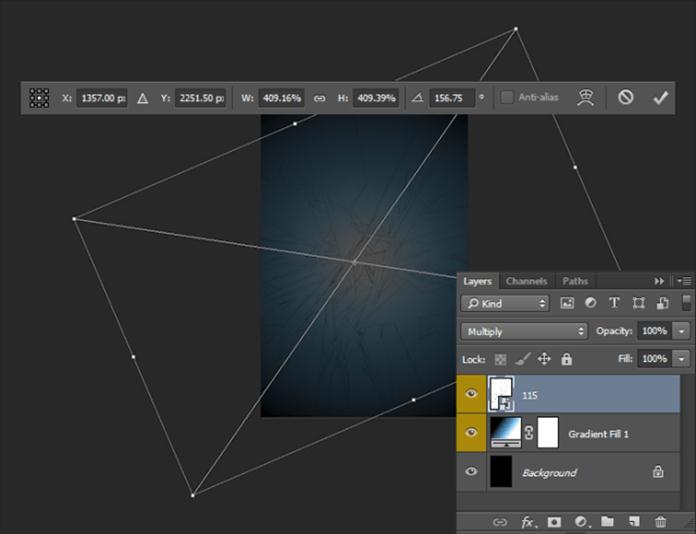The image size is (696, 534).
Task: Select the Gradient Fill 1 layer mask thumbnail
Action: [547, 433]
